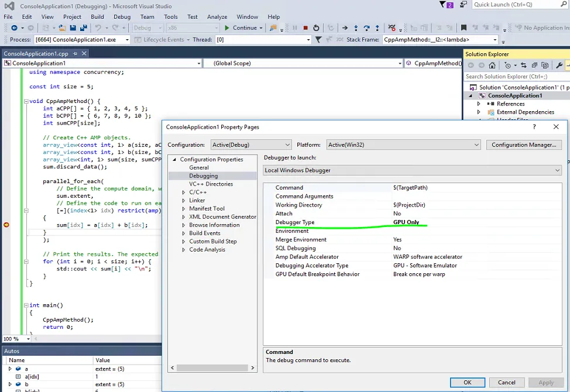Collapse the CppAmpMethod function code block
570x392 pixels.
coord(26,101)
